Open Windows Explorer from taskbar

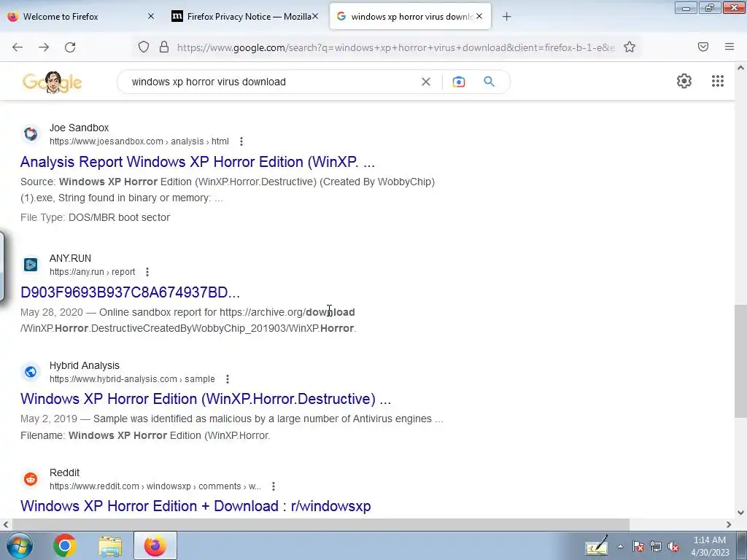tap(110, 545)
